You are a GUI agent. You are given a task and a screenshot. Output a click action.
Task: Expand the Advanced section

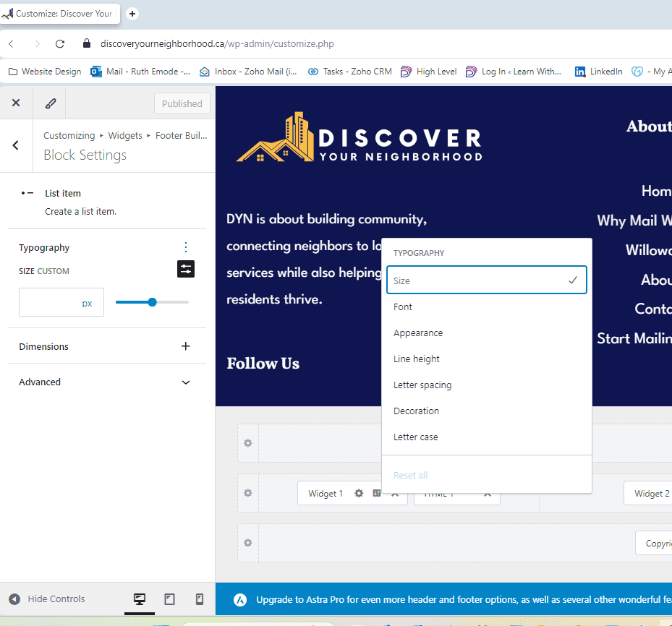click(186, 382)
